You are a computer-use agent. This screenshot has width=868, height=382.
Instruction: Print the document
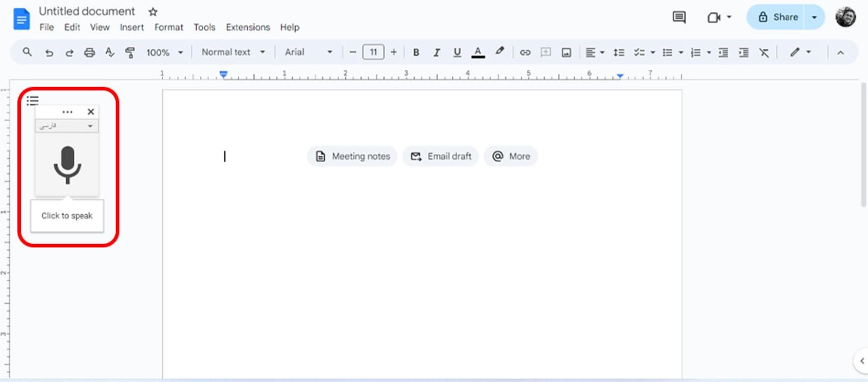pyautogui.click(x=90, y=52)
